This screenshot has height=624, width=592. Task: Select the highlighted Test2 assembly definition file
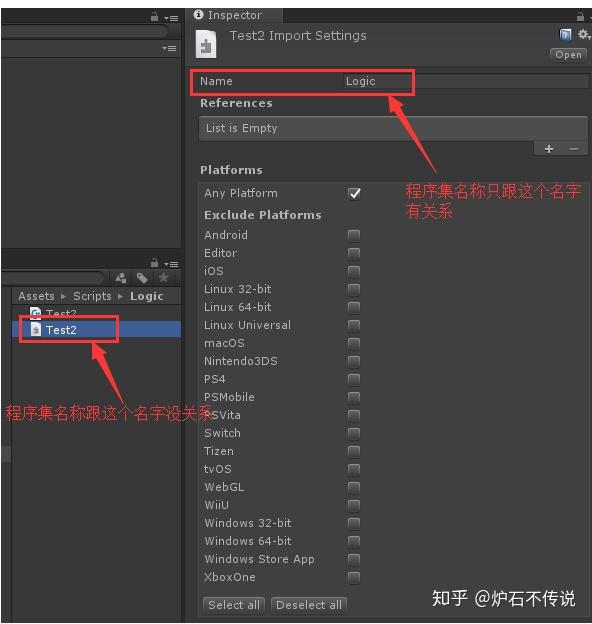click(x=97, y=330)
